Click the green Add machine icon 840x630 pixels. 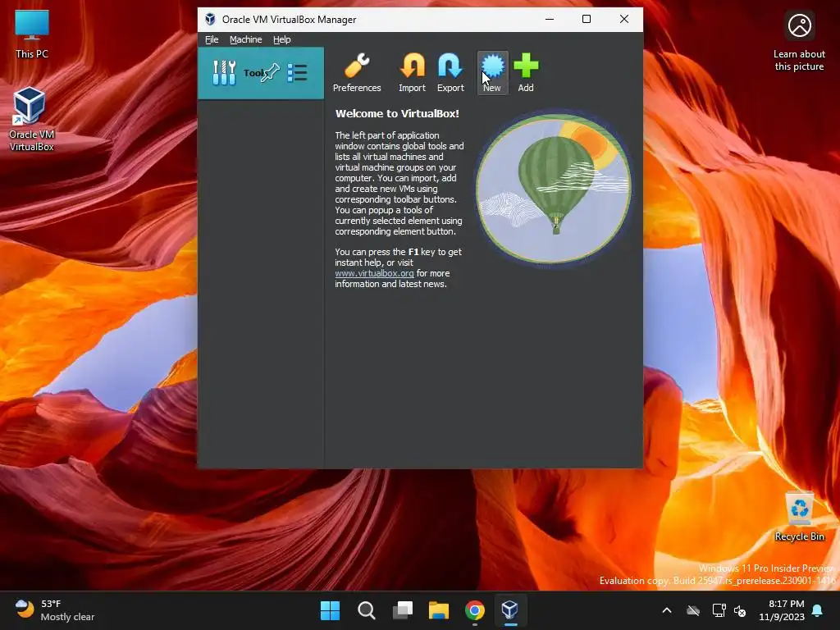point(526,73)
